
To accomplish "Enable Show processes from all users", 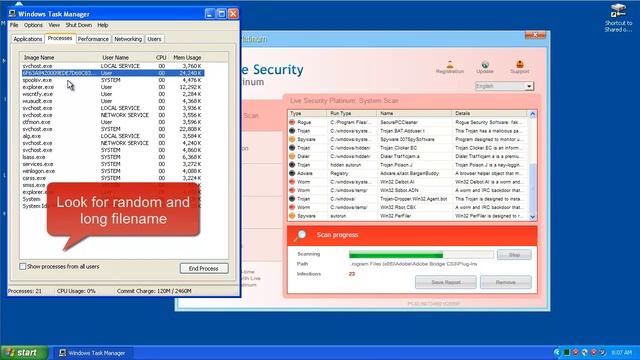I will point(22,267).
